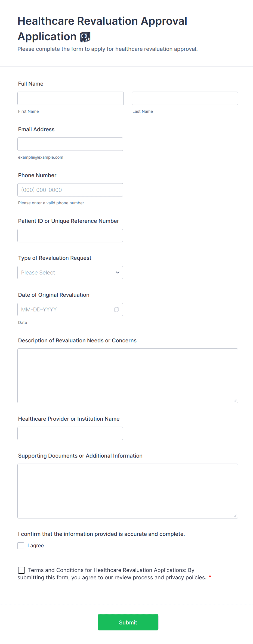Focus the Last Name text box
Image resolution: width=253 pixels, height=644 pixels.
(185, 98)
